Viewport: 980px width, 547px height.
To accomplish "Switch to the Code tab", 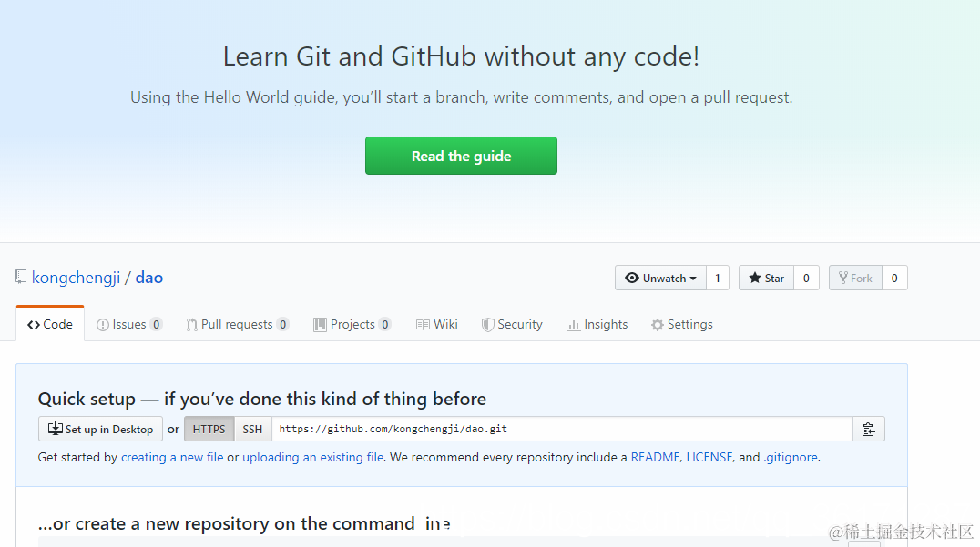I will coord(50,324).
